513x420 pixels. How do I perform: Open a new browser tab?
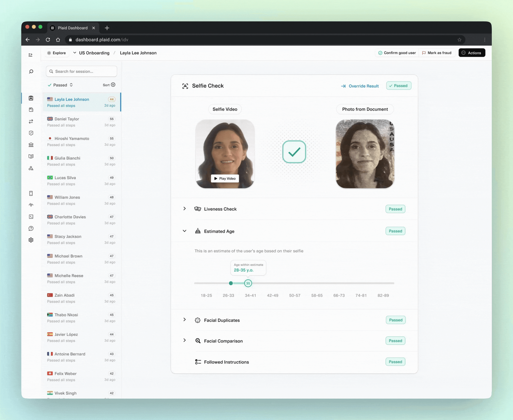[107, 28]
